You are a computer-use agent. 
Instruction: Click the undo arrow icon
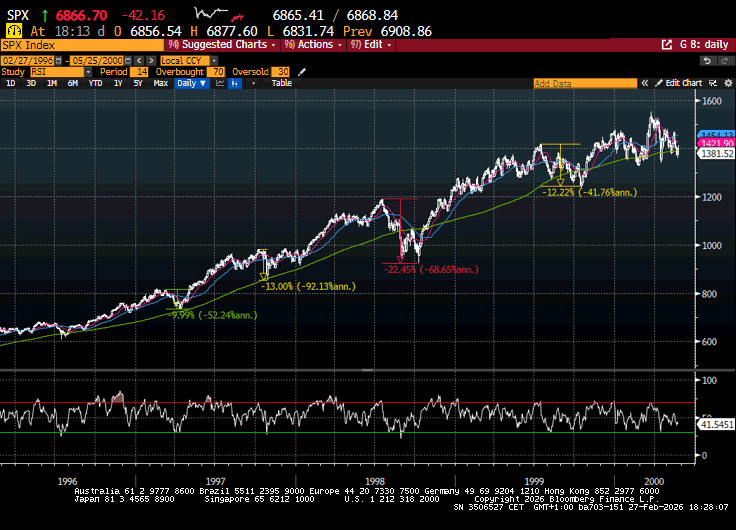click(708, 60)
